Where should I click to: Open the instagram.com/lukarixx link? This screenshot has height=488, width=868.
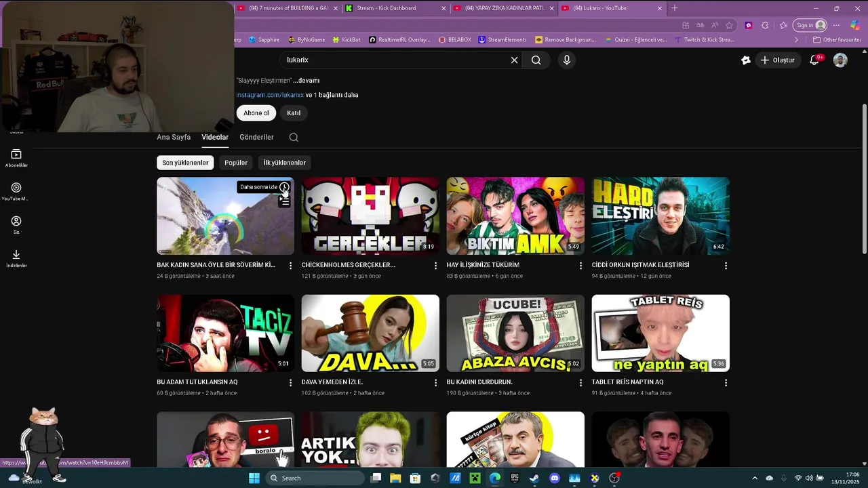tap(270, 95)
